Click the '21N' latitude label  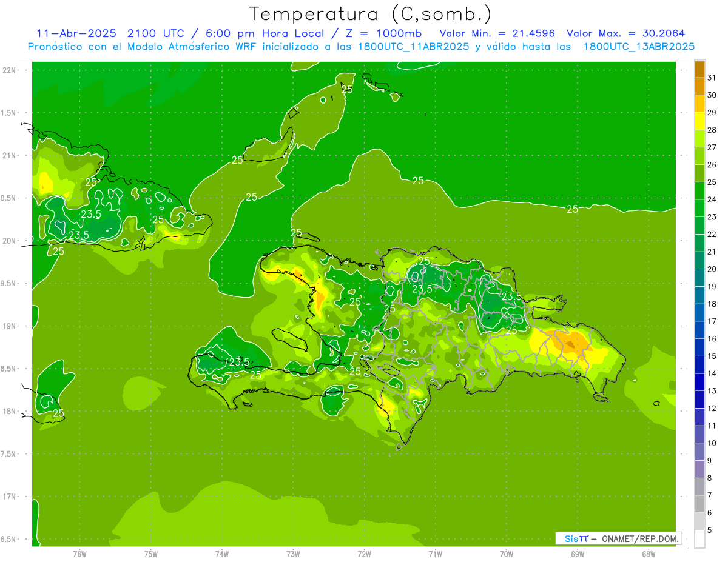coord(10,155)
